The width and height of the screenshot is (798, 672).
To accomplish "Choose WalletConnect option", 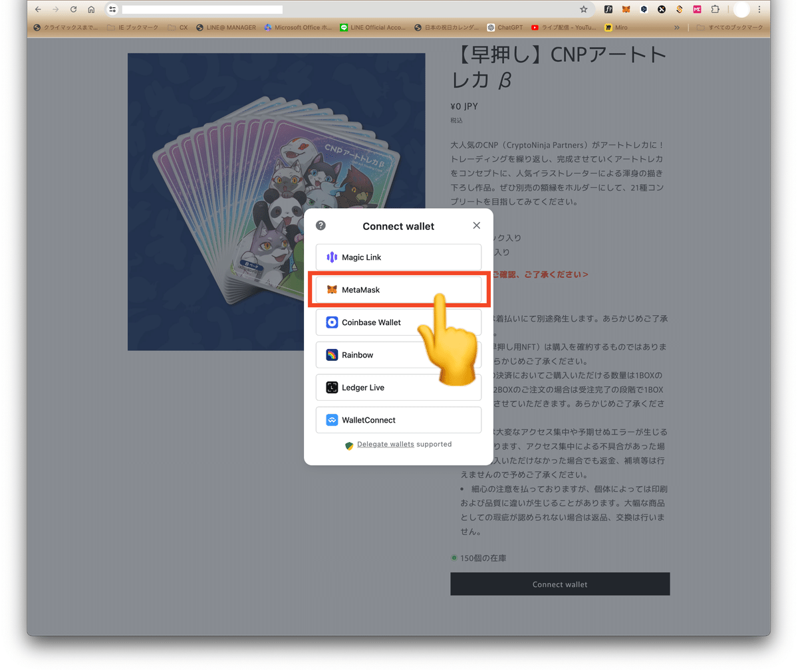I will [398, 420].
